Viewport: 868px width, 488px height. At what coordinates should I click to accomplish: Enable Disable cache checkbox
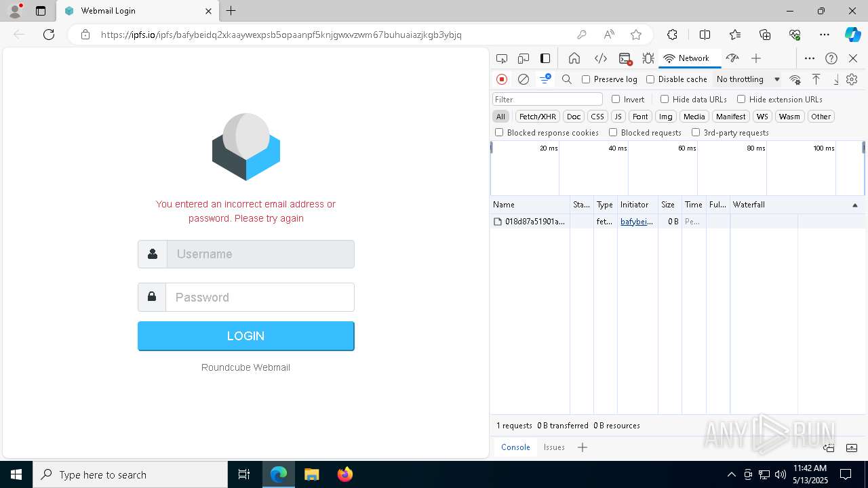tap(650, 79)
